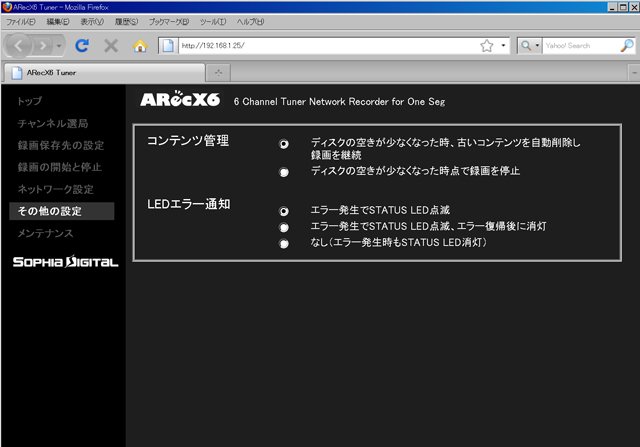
Task: Open a new tab with the plus button
Action: [218, 73]
